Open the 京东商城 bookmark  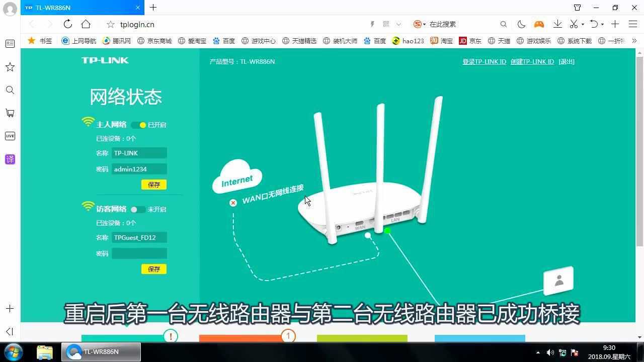(154, 41)
